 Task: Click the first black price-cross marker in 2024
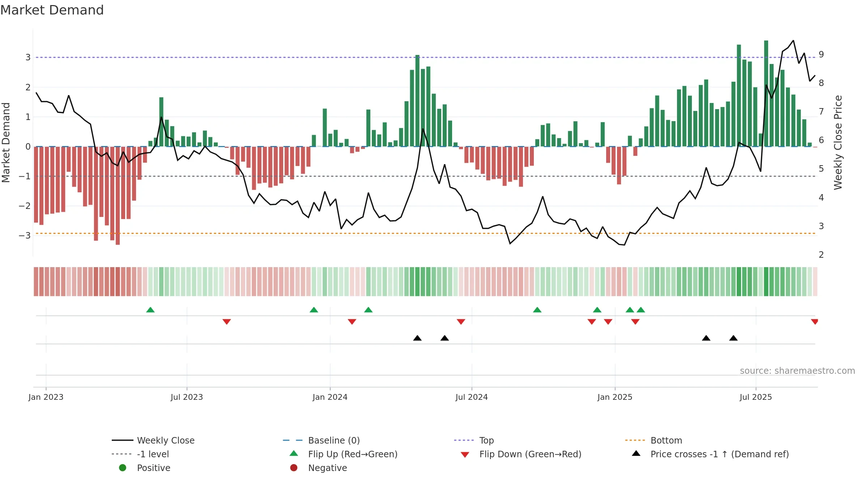417,338
